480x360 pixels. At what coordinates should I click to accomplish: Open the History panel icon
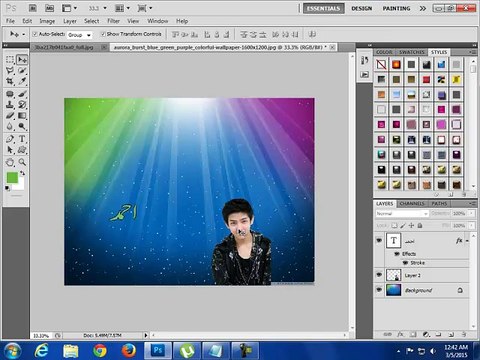point(365,60)
